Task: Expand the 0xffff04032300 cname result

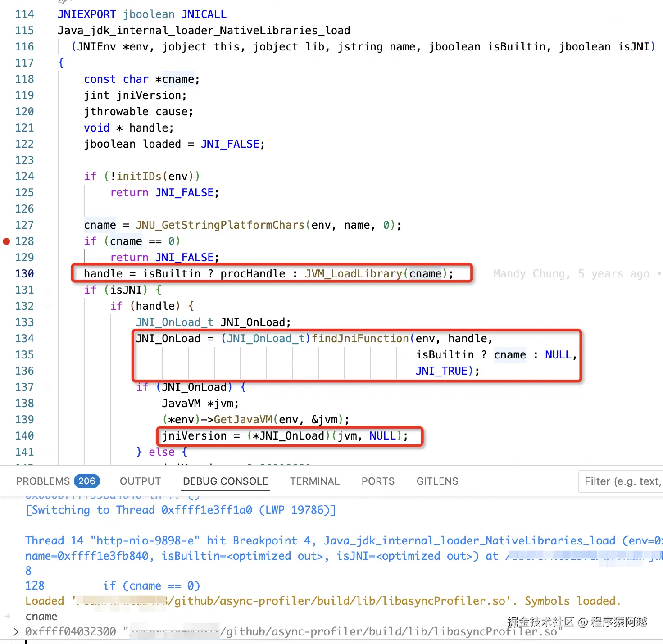Action: pyautogui.click(x=16, y=632)
